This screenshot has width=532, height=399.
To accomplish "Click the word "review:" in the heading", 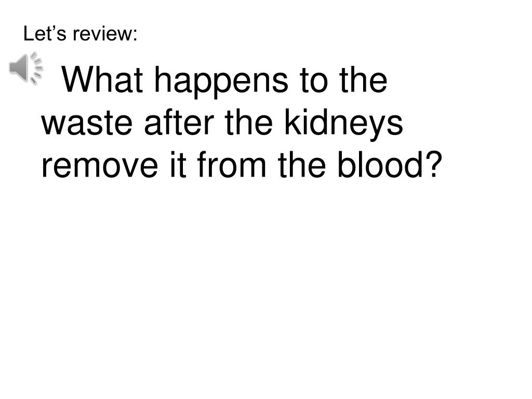I will pos(105,34).
